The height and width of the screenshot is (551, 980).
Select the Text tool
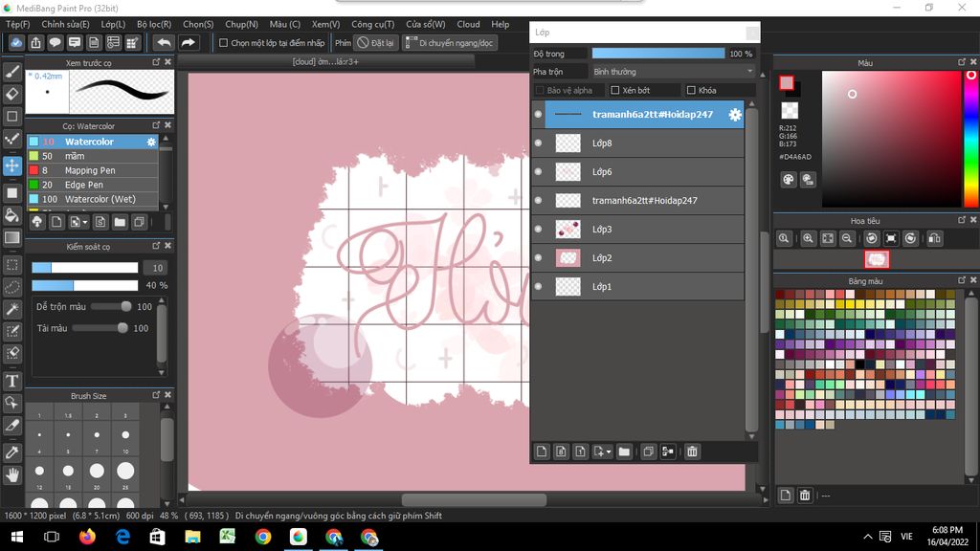click(x=11, y=381)
